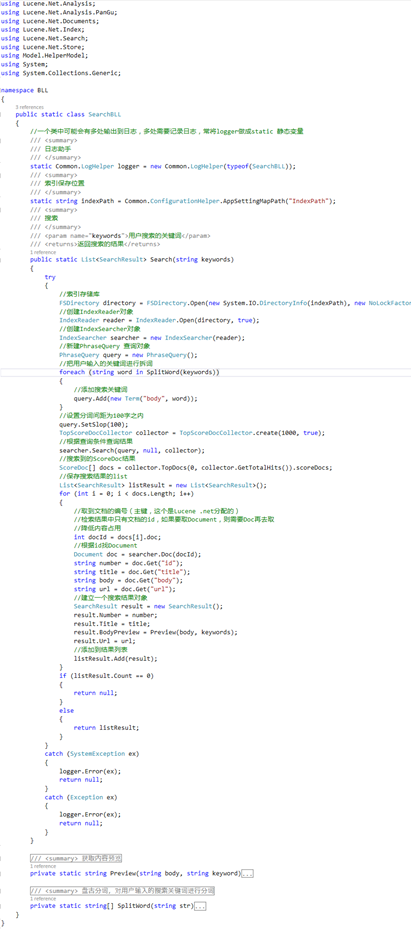Place cursor in the foreach SplitWord(keywords) line
This screenshot has width=411, height=931.
tap(140, 372)
